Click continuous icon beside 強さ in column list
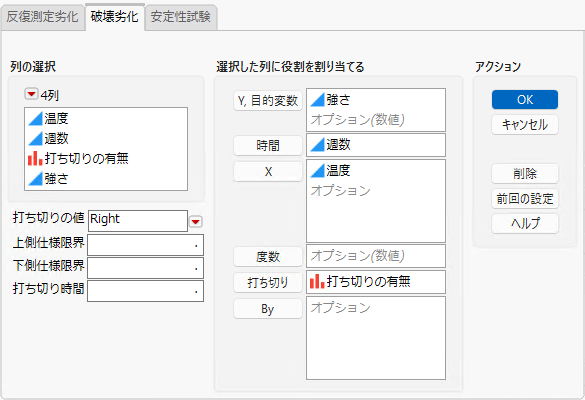This screenshot has height=400, width=585. click(x=35, y=178)
